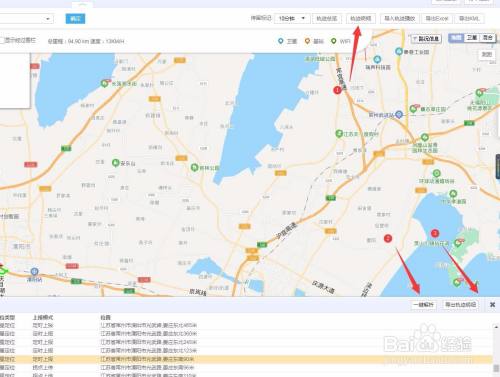Click the location column header

click(x=105, y=317)
